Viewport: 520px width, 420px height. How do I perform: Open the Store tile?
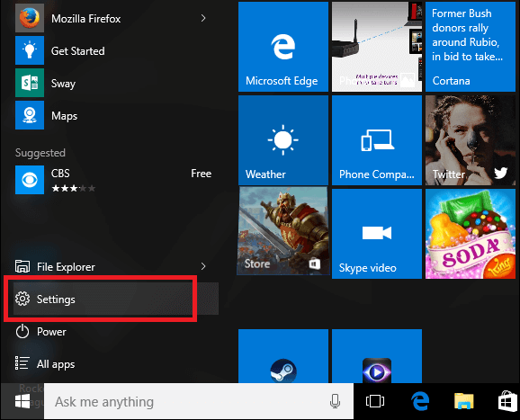[283, 231]
